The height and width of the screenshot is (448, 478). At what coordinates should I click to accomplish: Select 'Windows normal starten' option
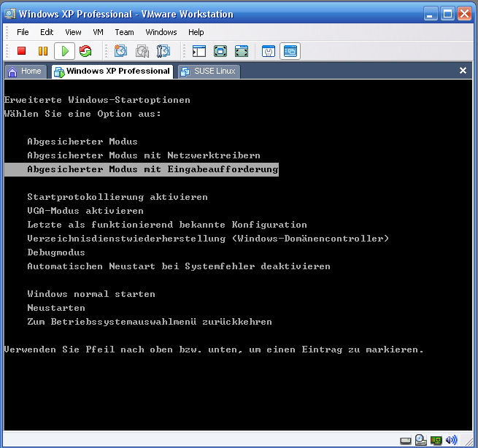pyautogui.click(x=91, y=294)
